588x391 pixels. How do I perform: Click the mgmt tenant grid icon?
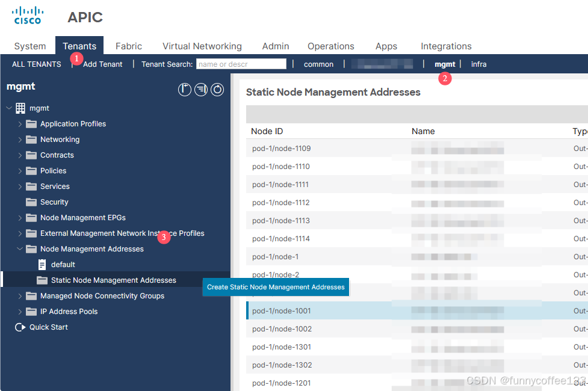pyautogui.click(x=20, y=108)
